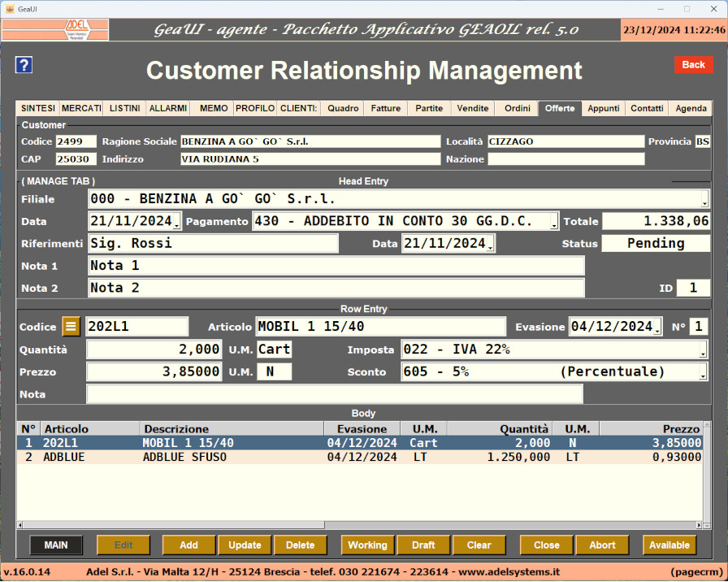Click the Body table horizontal scrollbar

360,525
